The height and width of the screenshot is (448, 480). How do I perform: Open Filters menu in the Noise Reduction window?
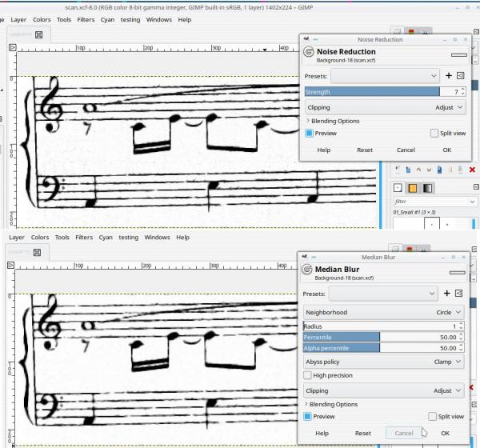pyautogui.click(x=86, y=19)
